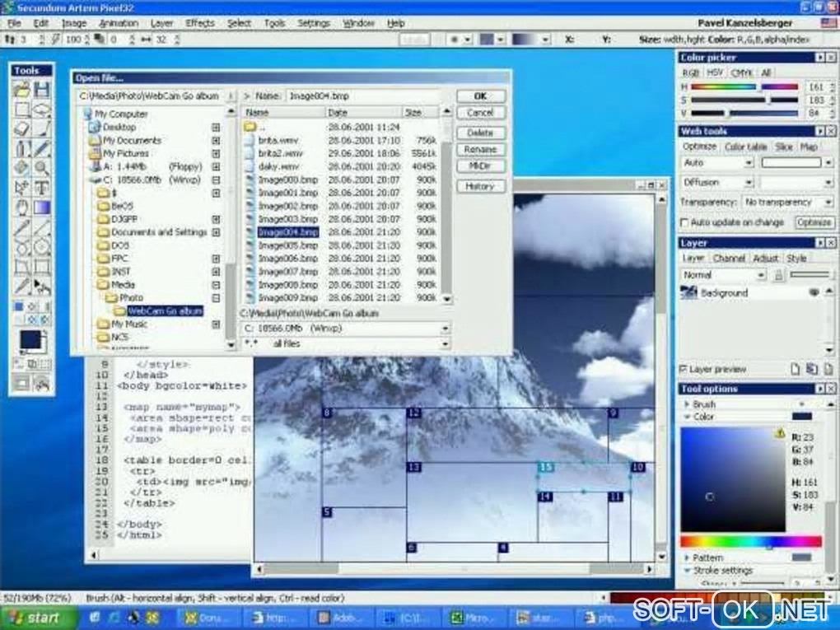
Task: Click Optimize button beside Auto update checkbox
Action: (x=813, y=222)
